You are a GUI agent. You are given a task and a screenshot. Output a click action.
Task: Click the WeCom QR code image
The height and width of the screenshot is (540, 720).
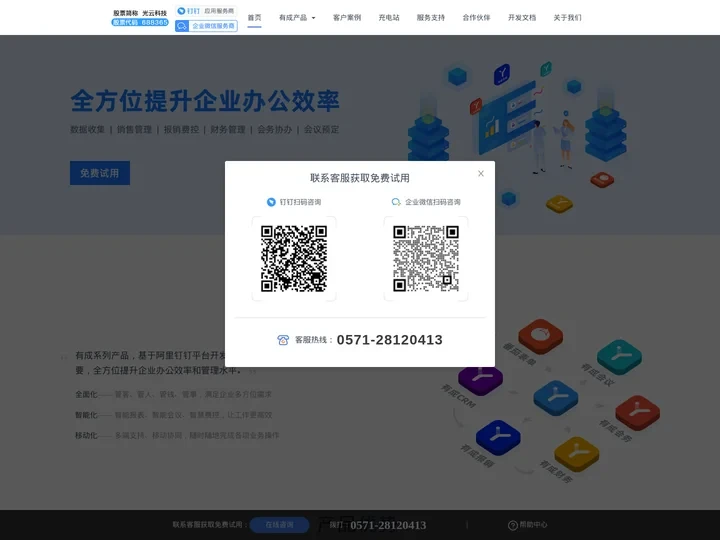(426, 259)
